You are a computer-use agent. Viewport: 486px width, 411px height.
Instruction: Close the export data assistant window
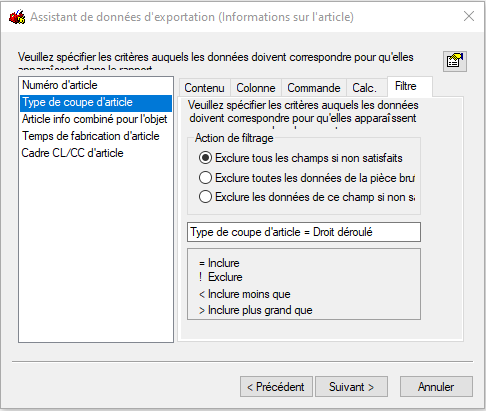click(469, 16)
